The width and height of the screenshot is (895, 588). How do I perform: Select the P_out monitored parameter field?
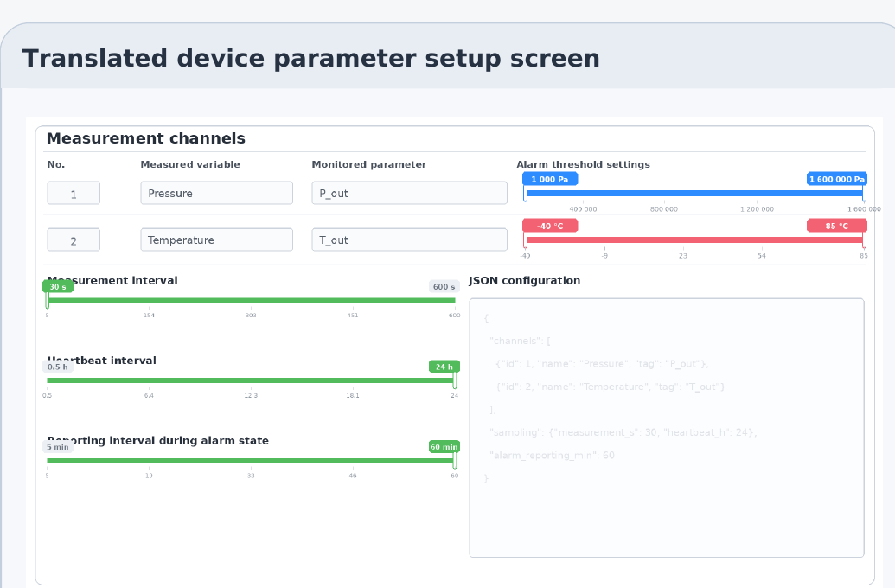pos(408,192)
